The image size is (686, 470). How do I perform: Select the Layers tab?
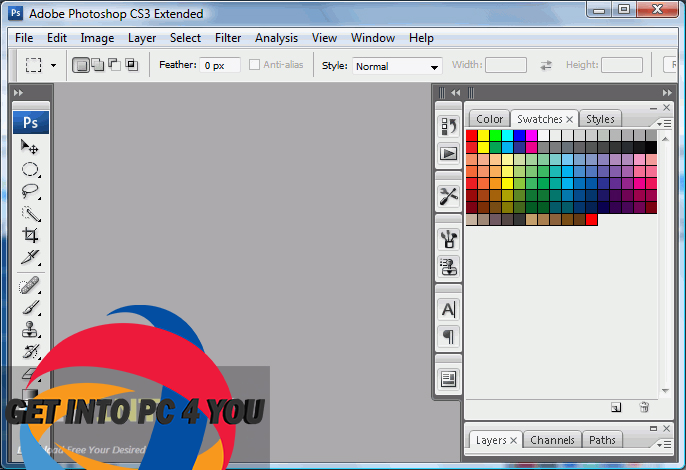[491, 440]
